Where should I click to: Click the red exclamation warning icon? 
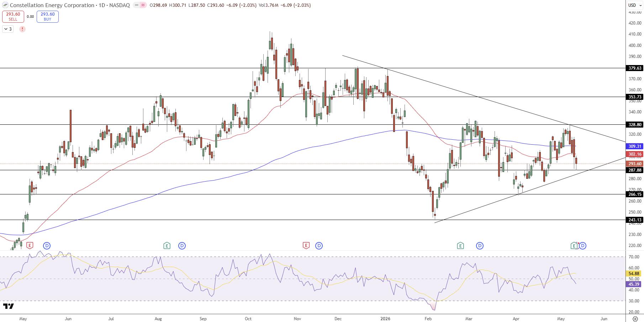22,29
